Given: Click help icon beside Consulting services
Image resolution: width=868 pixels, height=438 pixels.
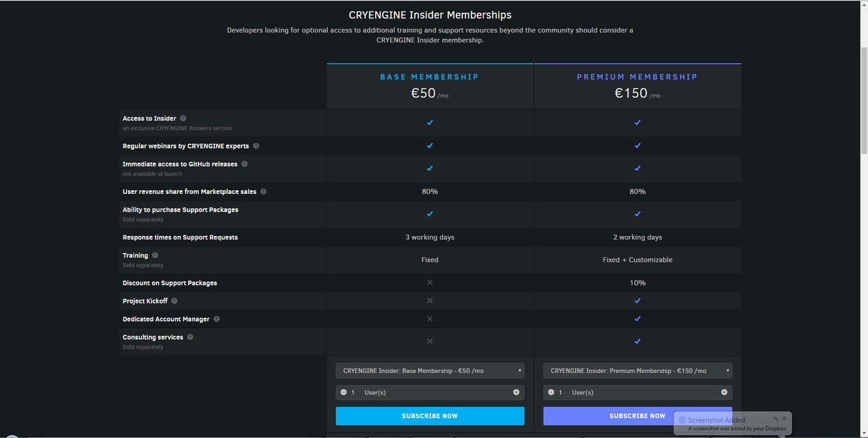Looking at the screenshot, I should (190, 337).
